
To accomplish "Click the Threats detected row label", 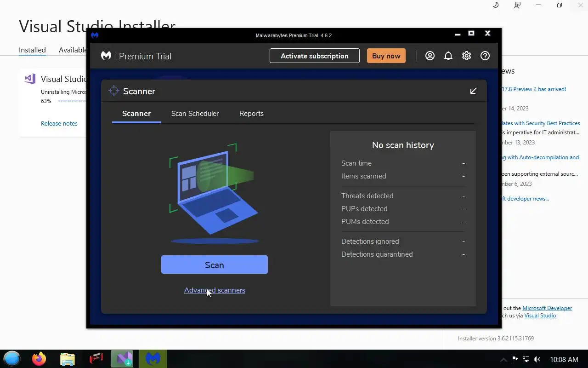I will (x=367, y=196).
